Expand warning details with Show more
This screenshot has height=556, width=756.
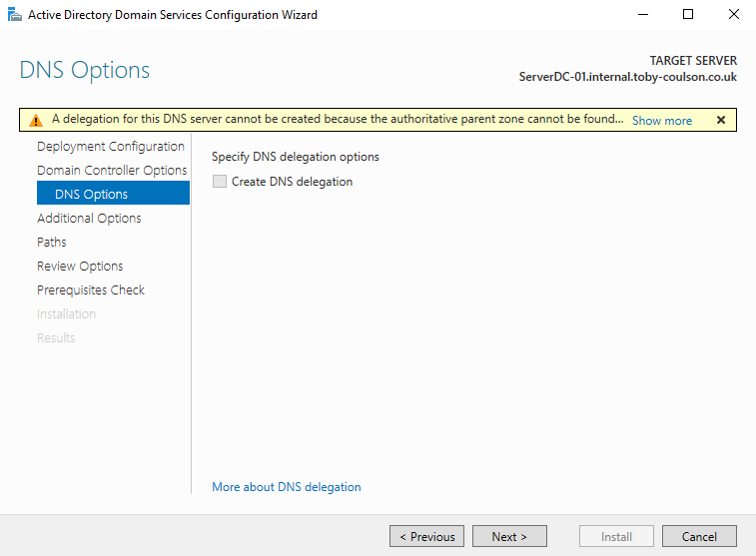(x=661, y=121)
